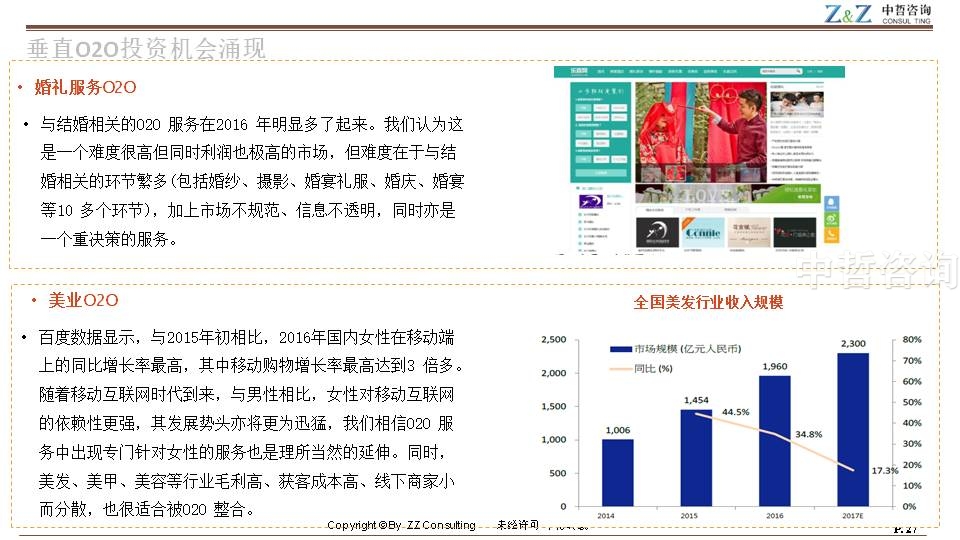
Task: Click the orange phone sidebar icon
Action: [831, 236]
